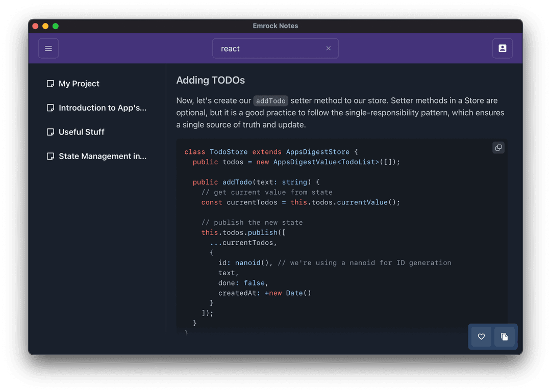The image size is (551, 392).
Task: Click the note icon next to Useful Stuff
Action: tap(51, 132)
